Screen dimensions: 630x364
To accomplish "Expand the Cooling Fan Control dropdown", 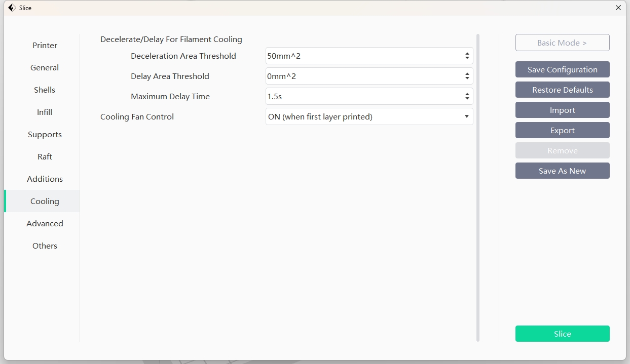I will tap(369, 117).
